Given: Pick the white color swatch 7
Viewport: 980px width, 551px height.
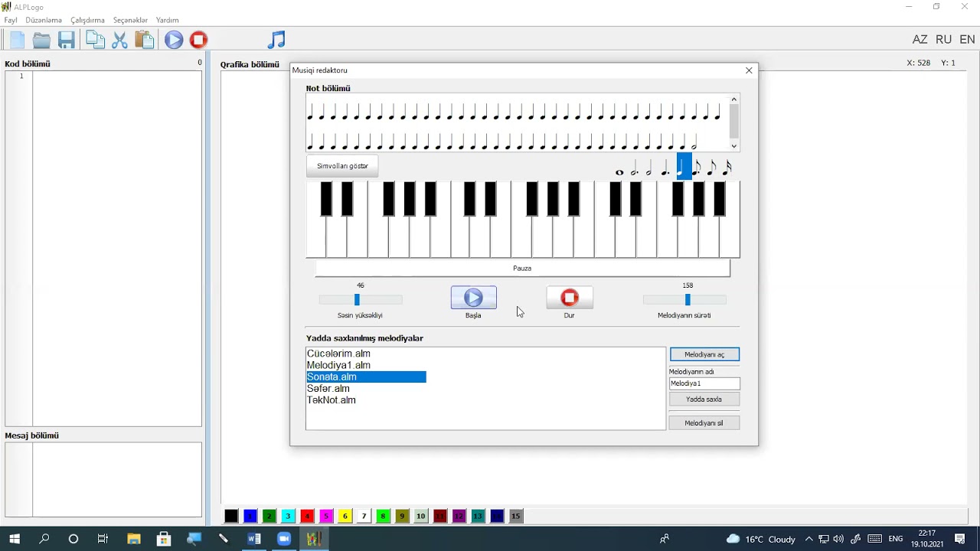Looking at the screenshot, I should coord(364,516).
